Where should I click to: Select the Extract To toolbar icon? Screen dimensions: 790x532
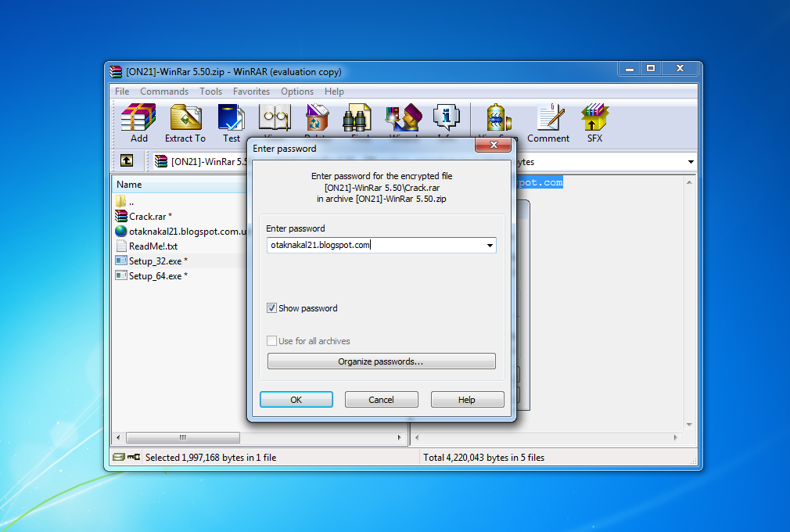pos(185,119)
